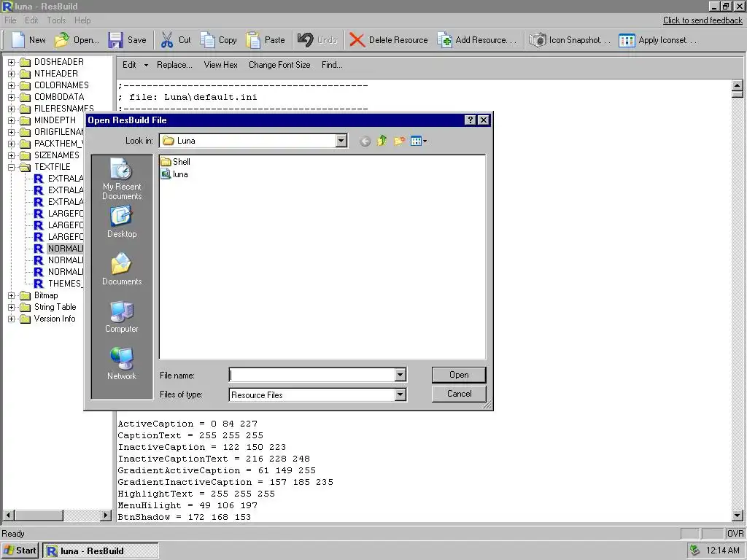
Task: Select the luna file in file list
Action: coord(174,174)
